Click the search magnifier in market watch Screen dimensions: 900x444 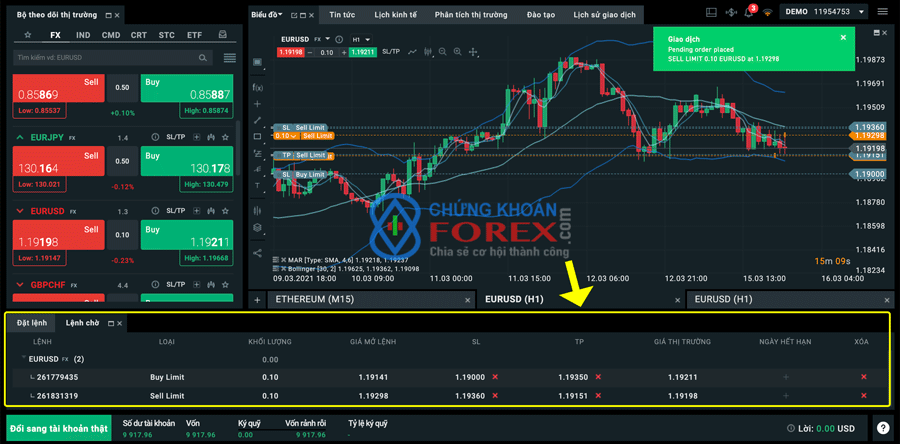coord(203,58)
